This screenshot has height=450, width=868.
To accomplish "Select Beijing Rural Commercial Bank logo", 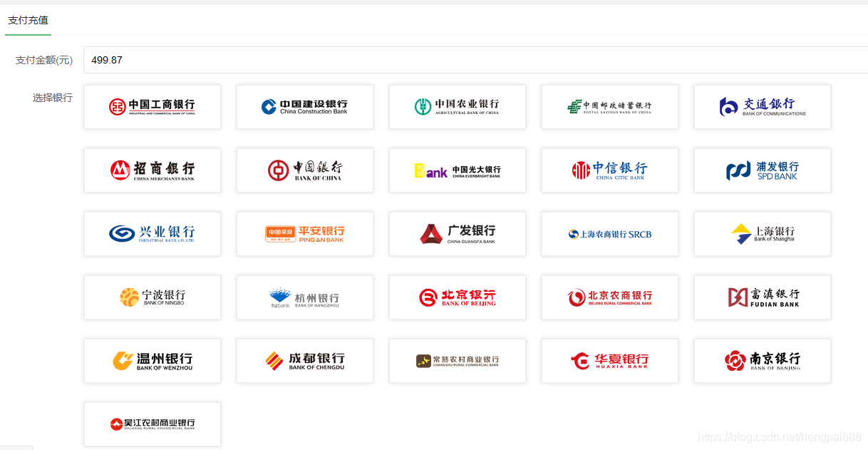I will click(x=610, y=297).
